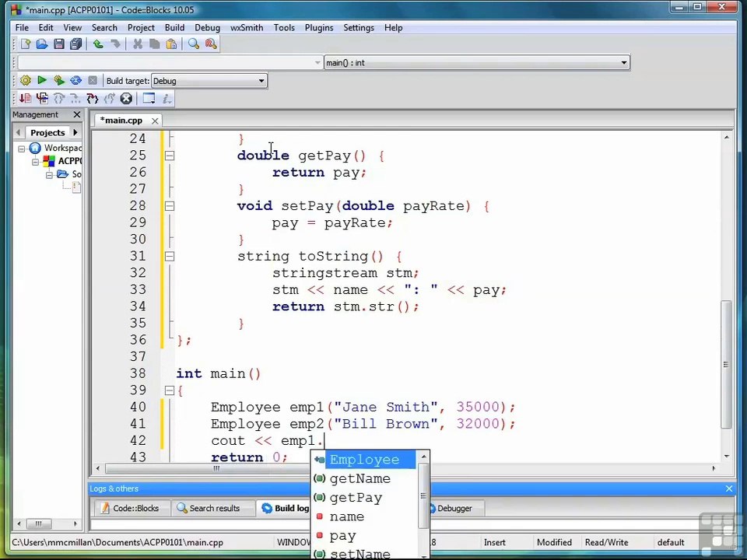Paste clipboard toolbar icon

click(171, 44)
